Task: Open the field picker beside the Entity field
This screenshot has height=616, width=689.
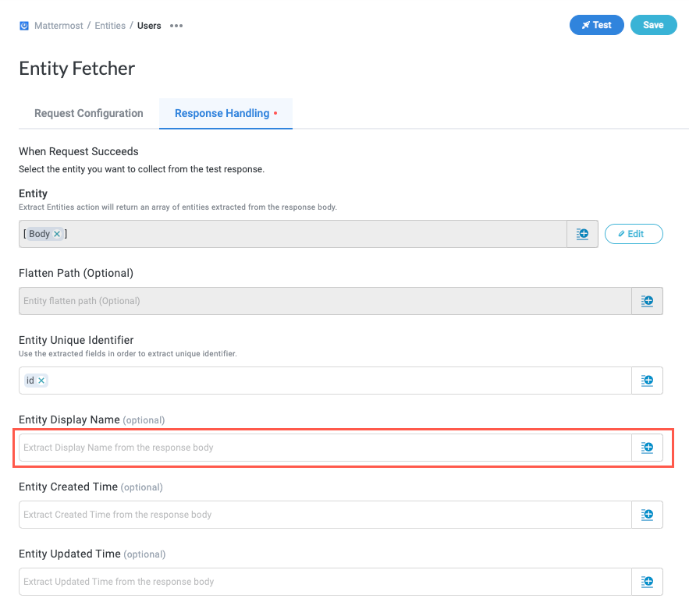Action: coord(582,233)
